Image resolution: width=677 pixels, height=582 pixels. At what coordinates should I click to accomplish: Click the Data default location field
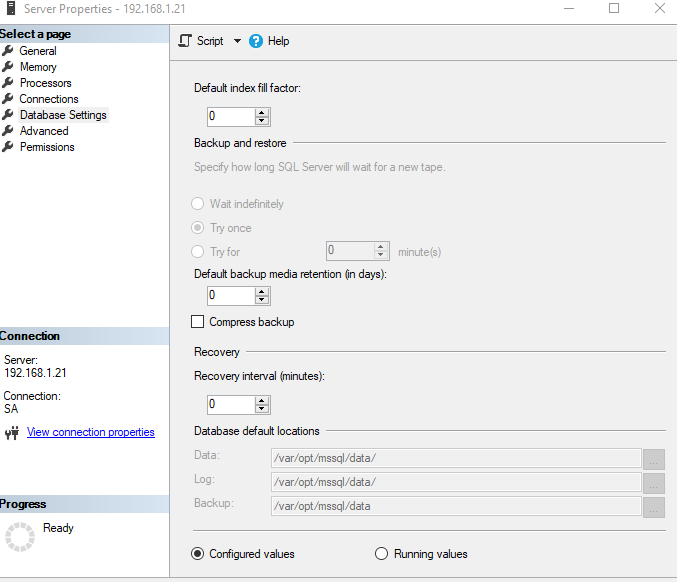pos(456,458)
